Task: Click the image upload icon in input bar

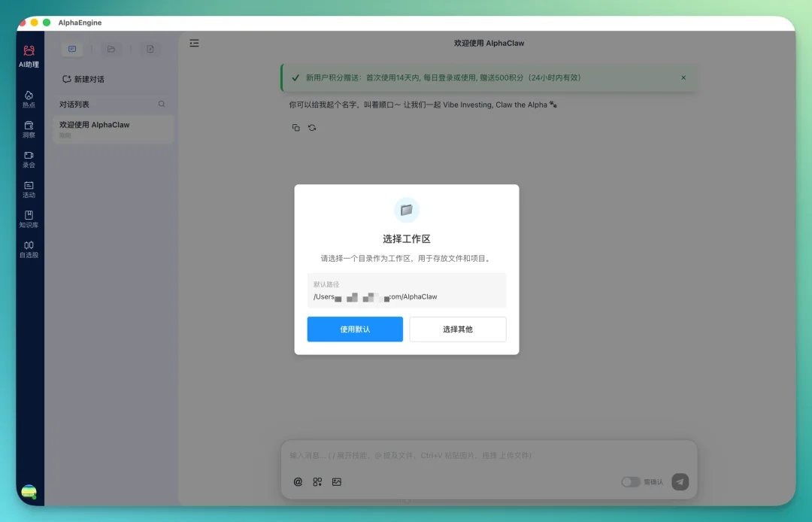Action: click(x=337, y=481)
